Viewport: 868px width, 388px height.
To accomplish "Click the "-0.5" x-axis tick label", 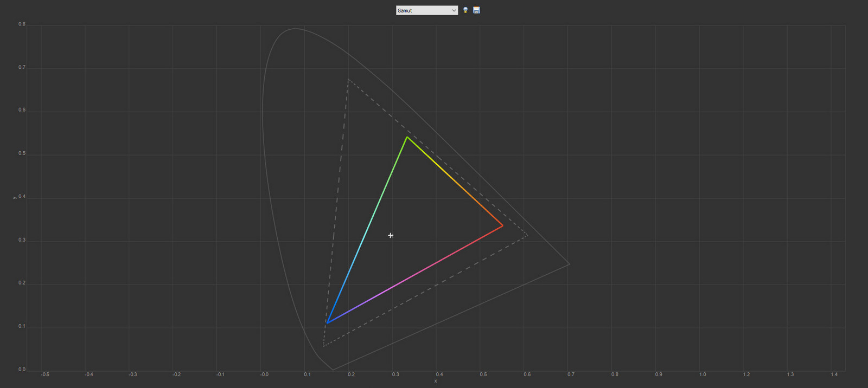I will (45, 374).
